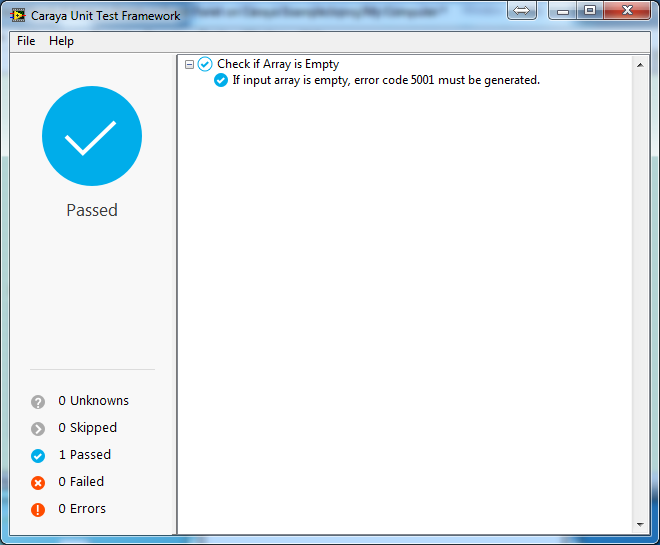The width and height of the screenshot is (660, 545).
Task: Click the passed checkmark beside error code 5001 row
Action: (221, 80)
